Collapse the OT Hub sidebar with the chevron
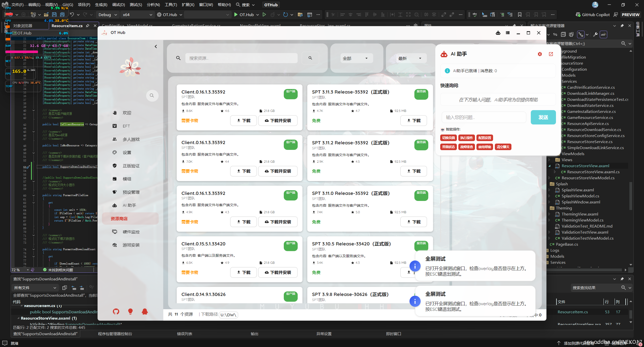 pyautogui.click(x=156, y=47)
